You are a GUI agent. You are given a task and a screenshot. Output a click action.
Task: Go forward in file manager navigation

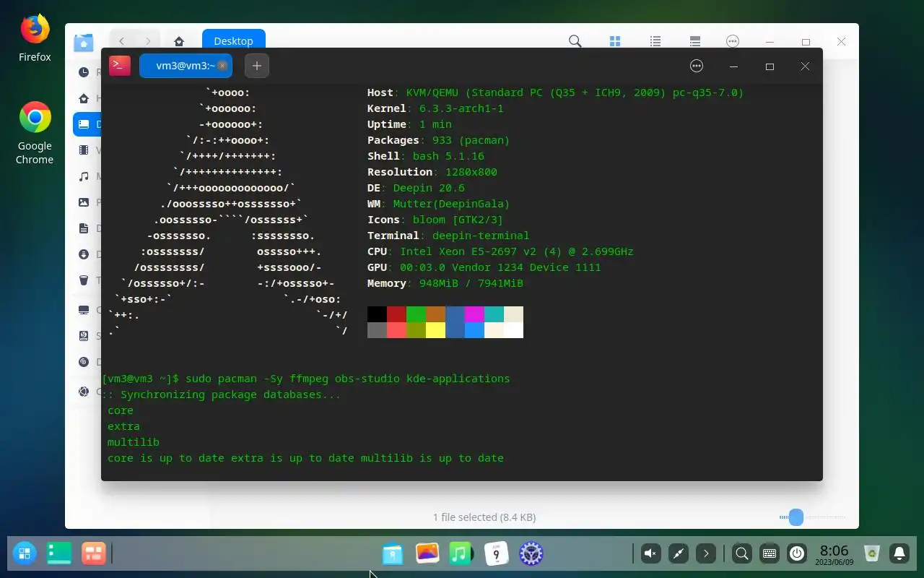pos(148,41)
